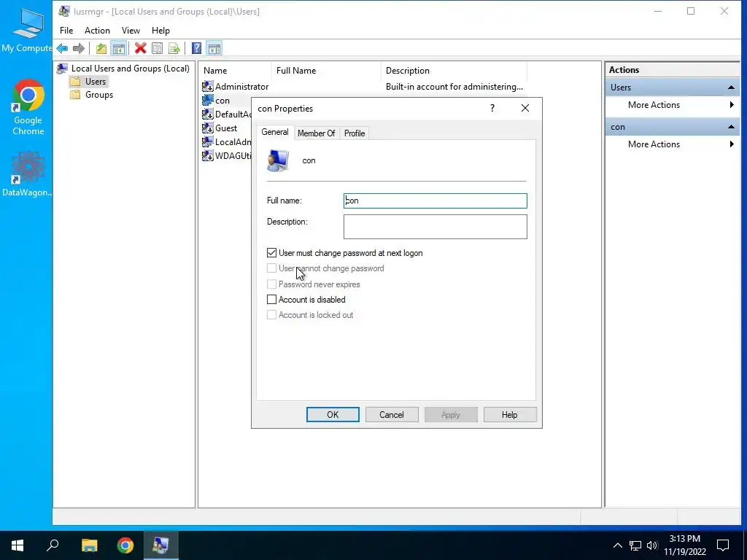Open File Explorer from taskbar
The image size is (747, 560).
pyautogui.click(x=89, y=545)
